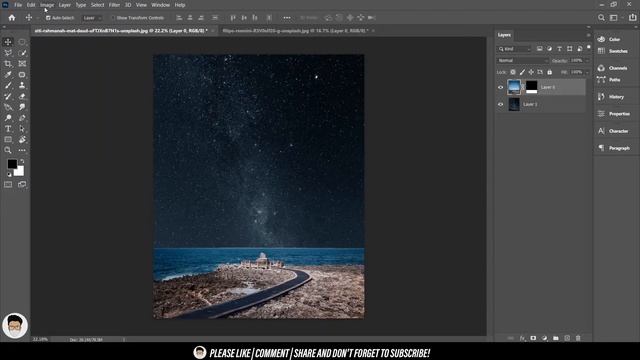Toggle the Auto-Select checkbox

point(48,18)
